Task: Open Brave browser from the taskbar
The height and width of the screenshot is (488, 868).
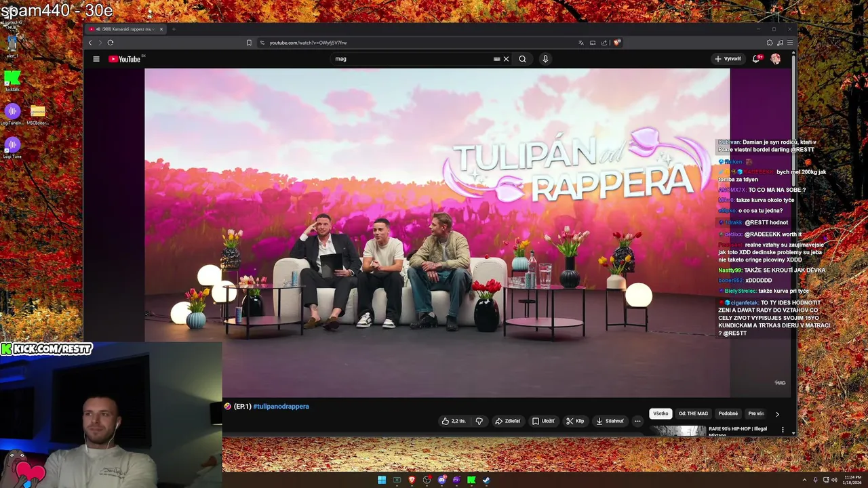Action: tap(412, 480)
